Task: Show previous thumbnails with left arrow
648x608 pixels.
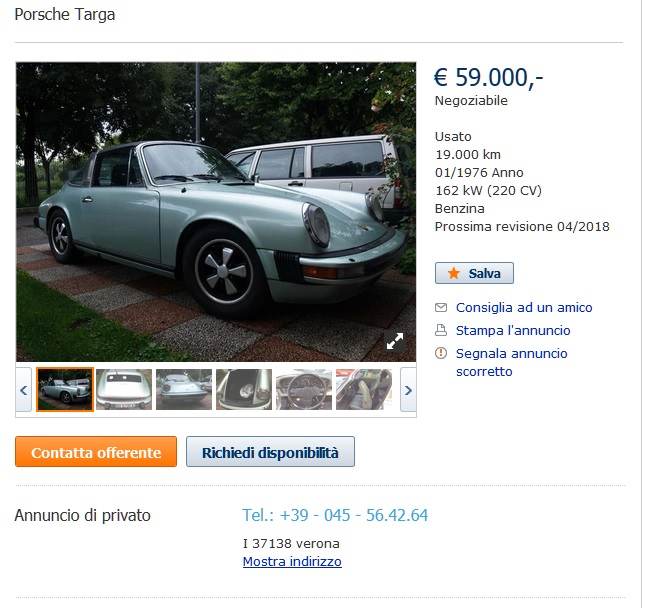Action: coord(24,390)
